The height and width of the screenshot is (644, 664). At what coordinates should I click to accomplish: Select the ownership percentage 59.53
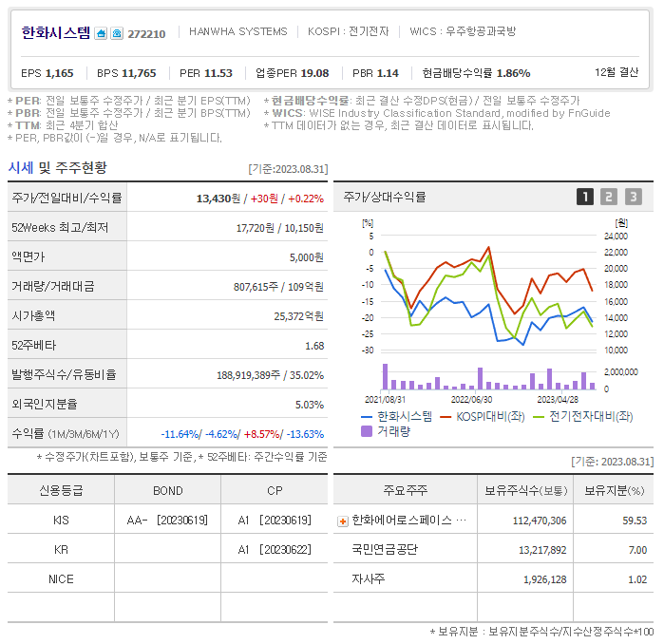(635, 521)
